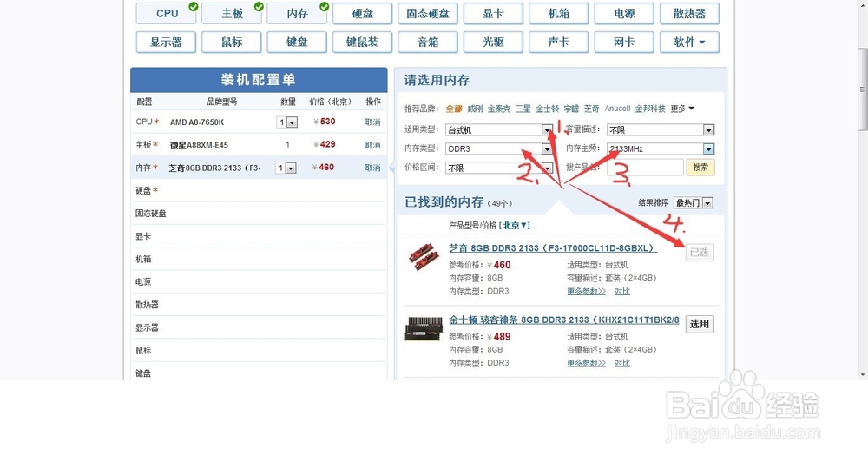Open the 结果排序 dropdown showing 最热门
This screenshot has height=462, width=868.
(x=693, y=203)
